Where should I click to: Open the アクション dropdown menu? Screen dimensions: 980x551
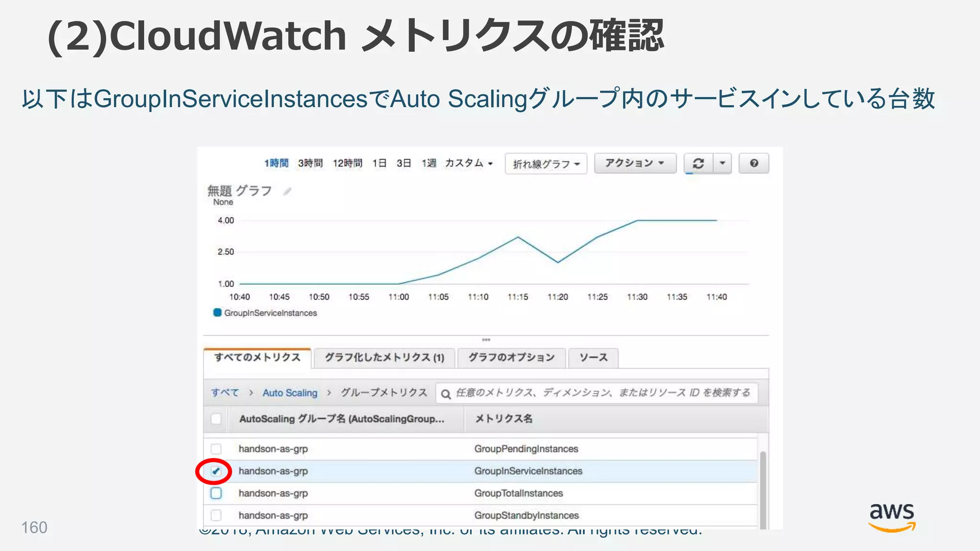tap(635, 163)
